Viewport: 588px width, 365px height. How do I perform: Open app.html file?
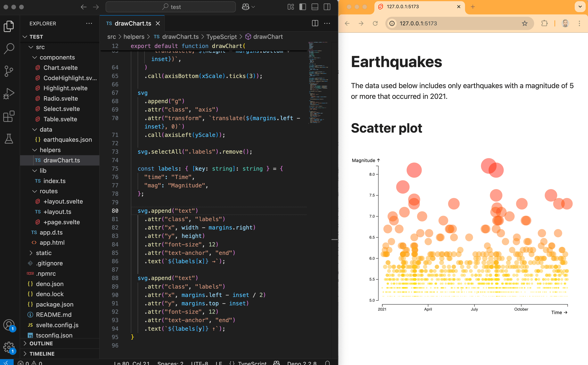(60, 243)
